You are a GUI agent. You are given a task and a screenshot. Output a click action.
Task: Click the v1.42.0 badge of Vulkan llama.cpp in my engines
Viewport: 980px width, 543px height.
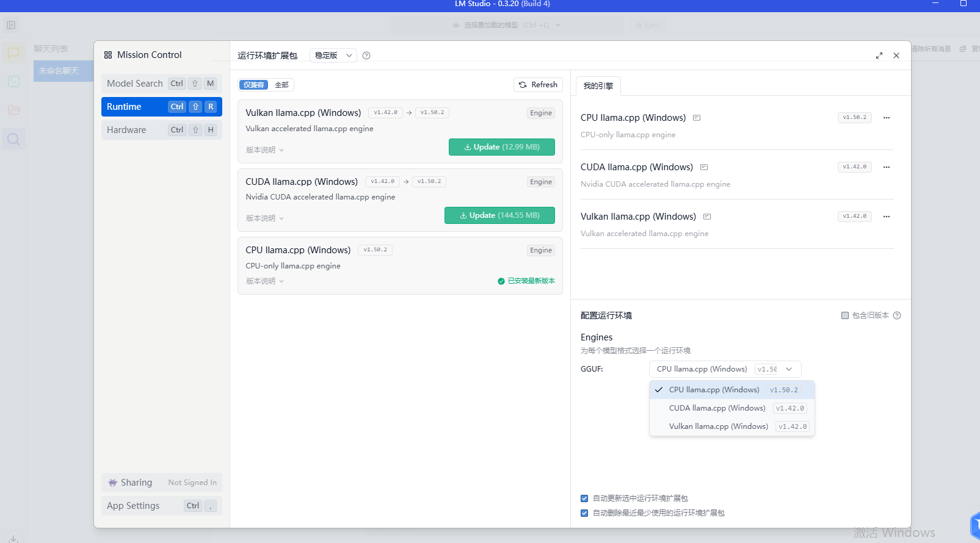tap(855, 216)
